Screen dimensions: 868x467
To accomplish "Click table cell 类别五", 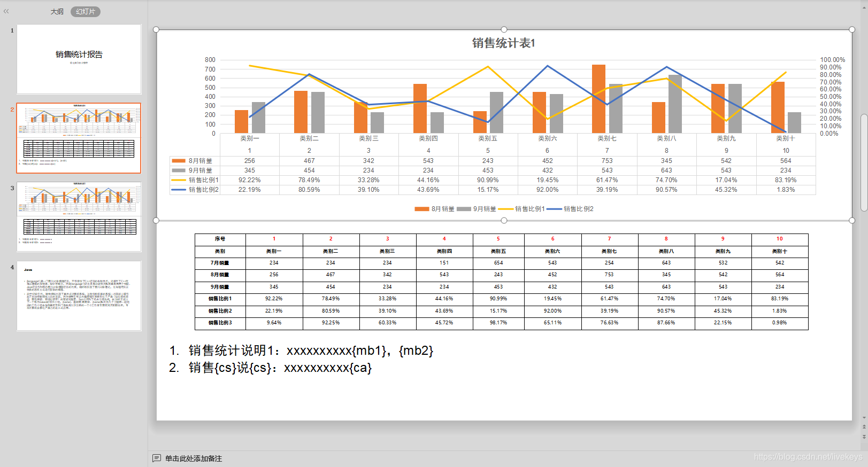I will (498, 251).
